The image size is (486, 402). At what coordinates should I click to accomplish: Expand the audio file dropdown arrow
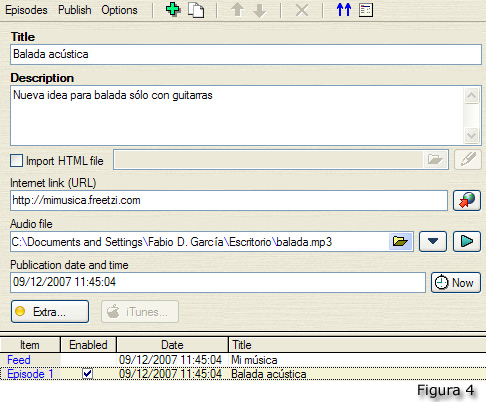point(433,241)
